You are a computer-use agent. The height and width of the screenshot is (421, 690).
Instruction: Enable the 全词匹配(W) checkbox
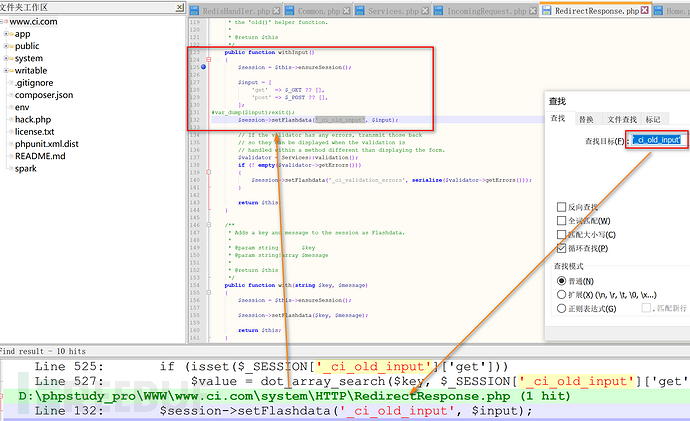[561, 220]
